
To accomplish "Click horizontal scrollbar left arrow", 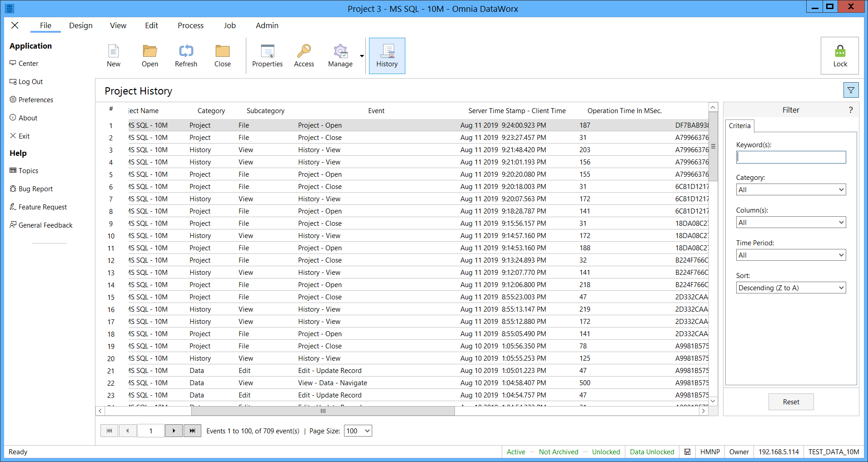I will (x=100, y=411).
